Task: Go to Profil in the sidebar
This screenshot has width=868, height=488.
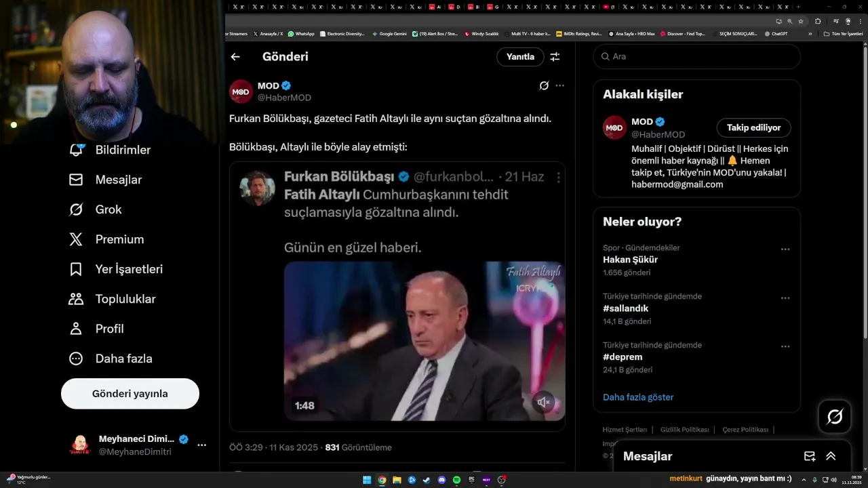Action: (96, 329)
